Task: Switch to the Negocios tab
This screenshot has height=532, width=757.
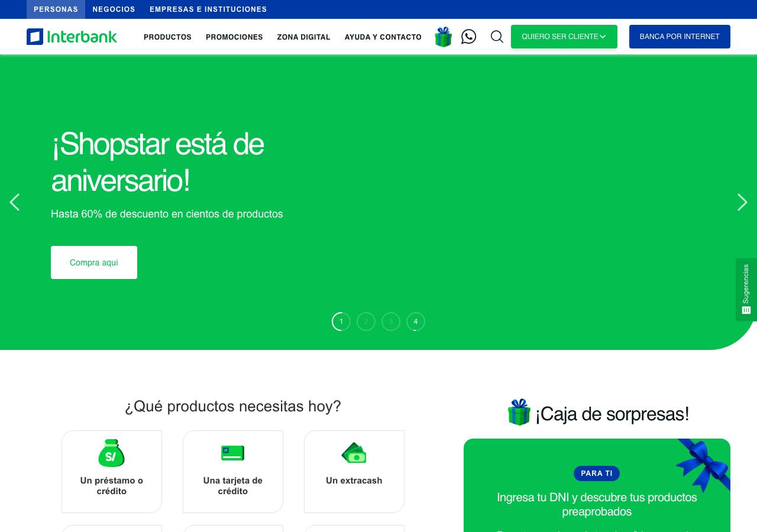Action: click(114, 9)
